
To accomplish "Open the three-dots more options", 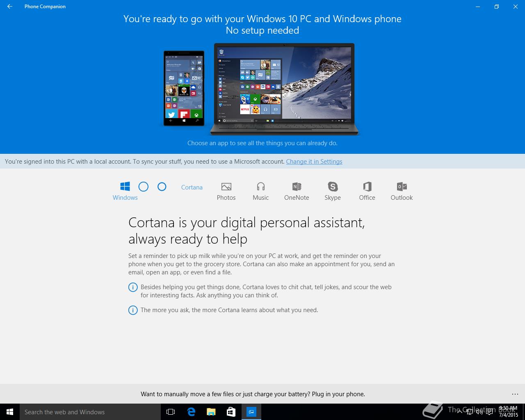I will tap(515, 394).
